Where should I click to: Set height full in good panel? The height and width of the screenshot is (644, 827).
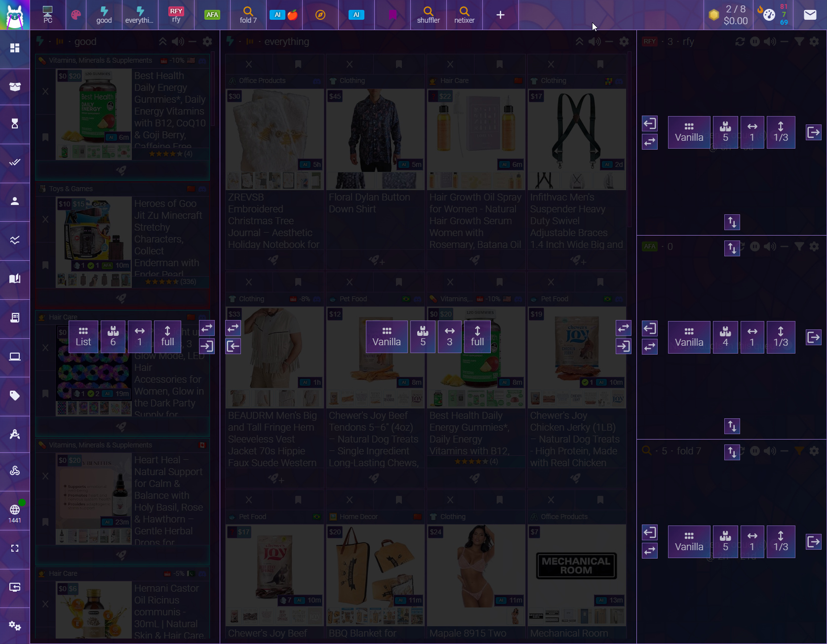click(x=167, y=337)
